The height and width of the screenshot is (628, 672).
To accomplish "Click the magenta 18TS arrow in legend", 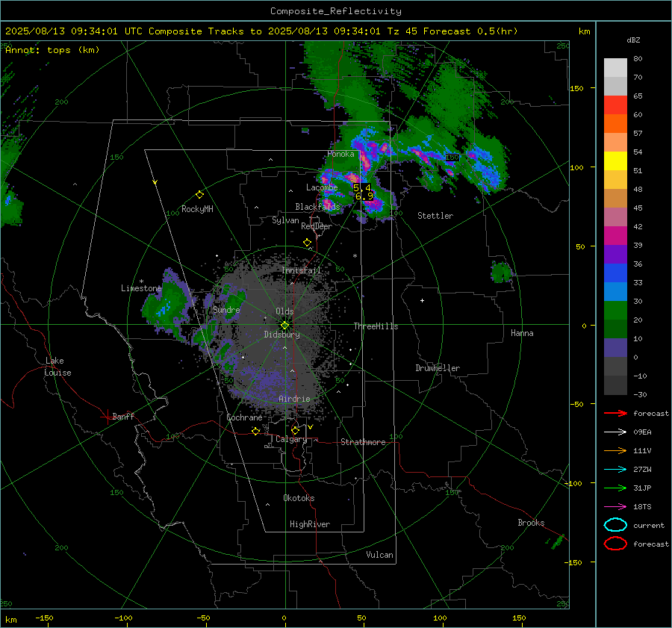I will [615, 507].
